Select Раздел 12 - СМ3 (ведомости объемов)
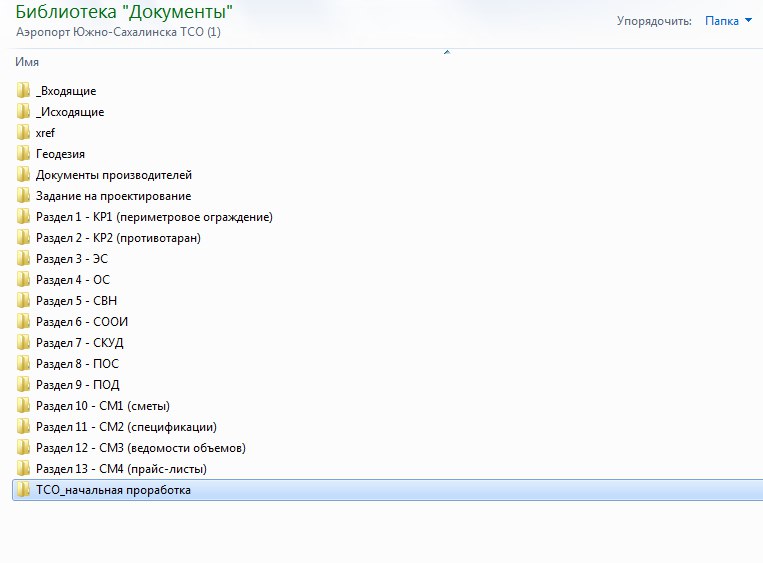The image size is (763, 563). tap(141, 448)
